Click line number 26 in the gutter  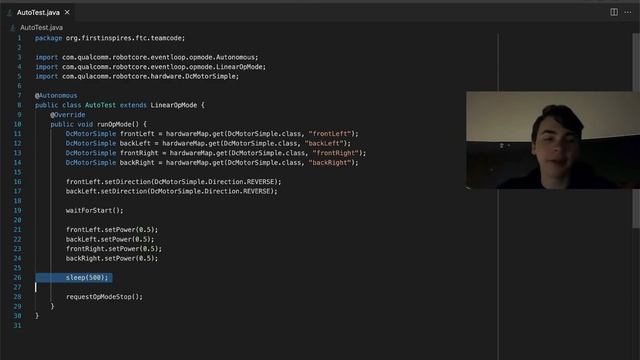tap(17, 278)
